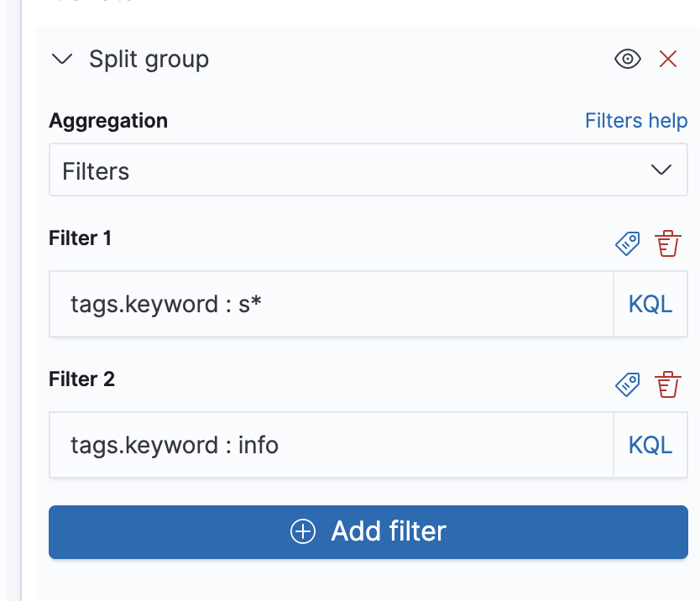Click the 'tags.keyword : s*' query field

click(x=332, y=304)
